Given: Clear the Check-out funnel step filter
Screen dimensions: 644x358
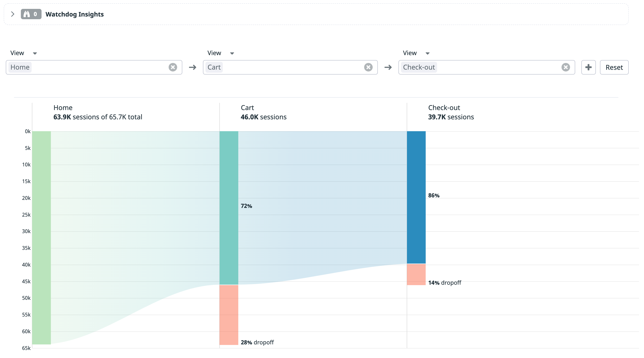Looking at the screenshot, I should click(x=566, y=67).
